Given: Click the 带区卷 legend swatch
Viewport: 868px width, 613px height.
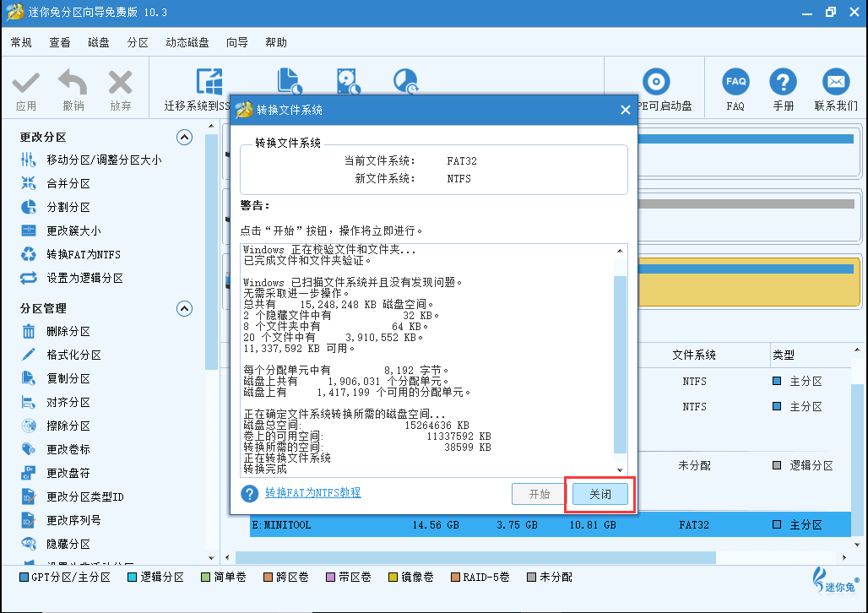Looking at the screenshot, I should click(330, 577).
